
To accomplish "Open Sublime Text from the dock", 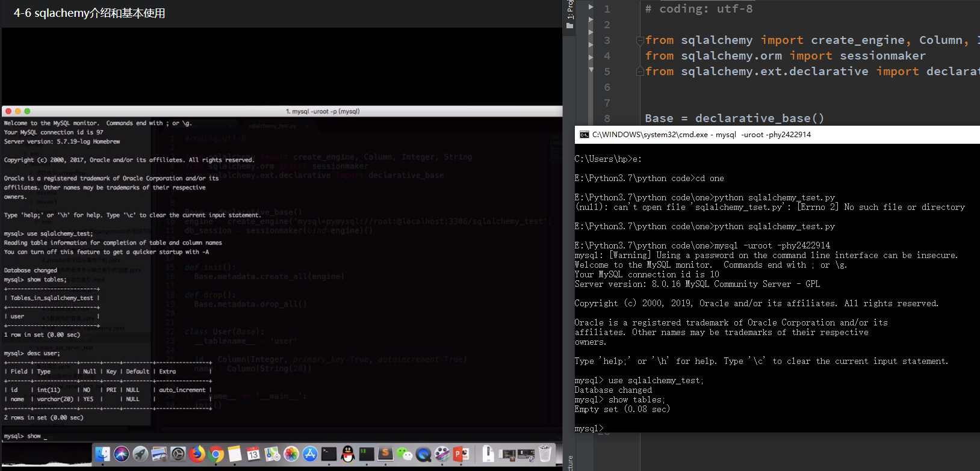I will coord(385,454).
